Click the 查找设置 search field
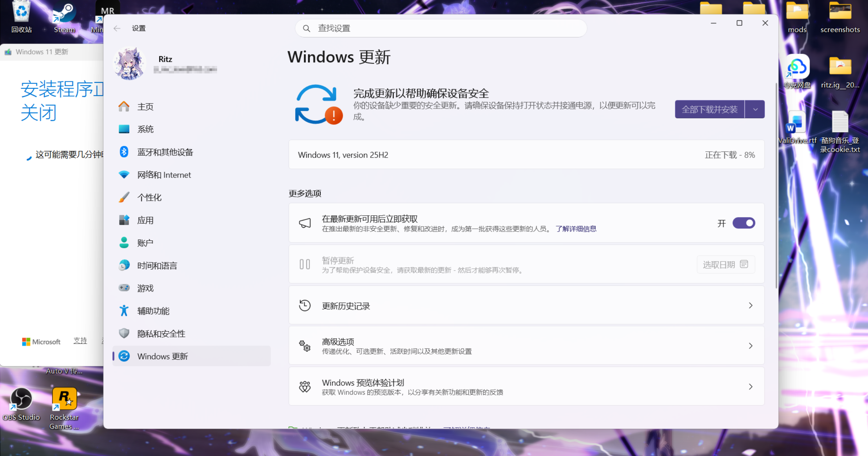The width and height of the screenshot is (868, 456). [441, 28]
